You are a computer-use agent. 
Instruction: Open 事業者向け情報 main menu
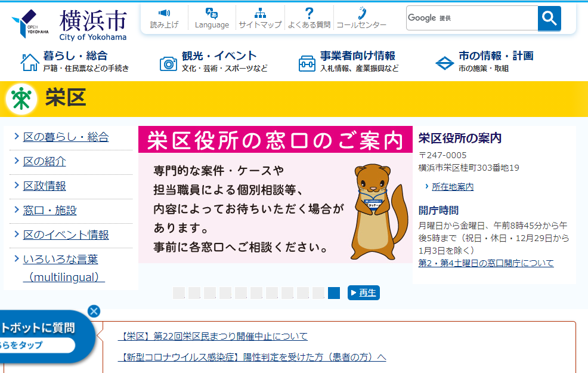[x=358, y=56]
